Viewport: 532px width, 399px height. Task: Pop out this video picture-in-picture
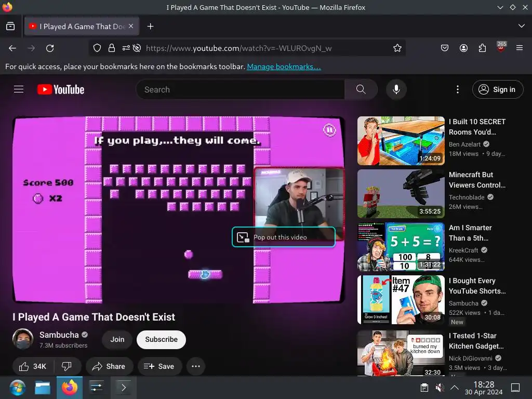click(284, 237)
